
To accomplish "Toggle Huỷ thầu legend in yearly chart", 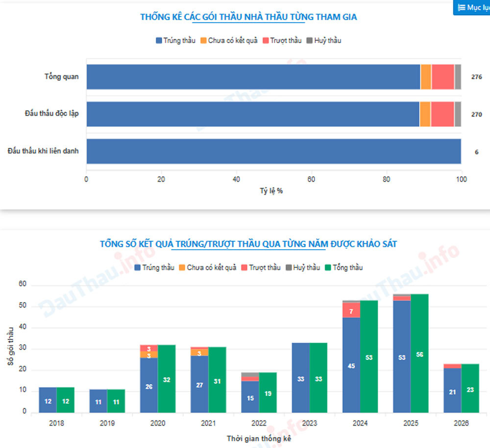I will 303,267.
